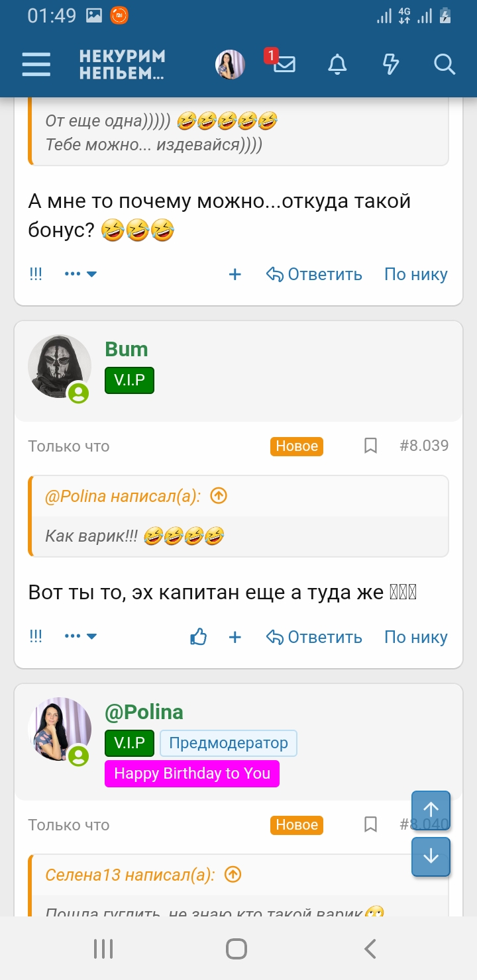
Task: Open the Bum username profile link
Action: (x=126, y=349)
